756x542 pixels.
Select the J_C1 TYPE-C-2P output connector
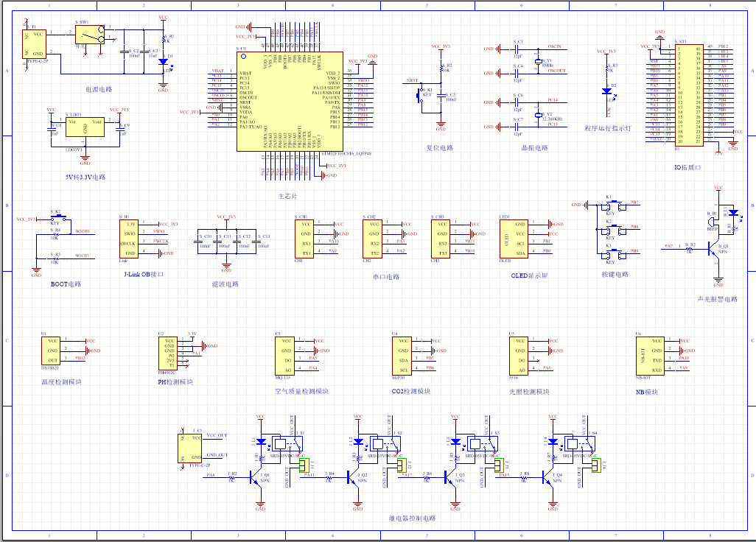tap(190, 448)
